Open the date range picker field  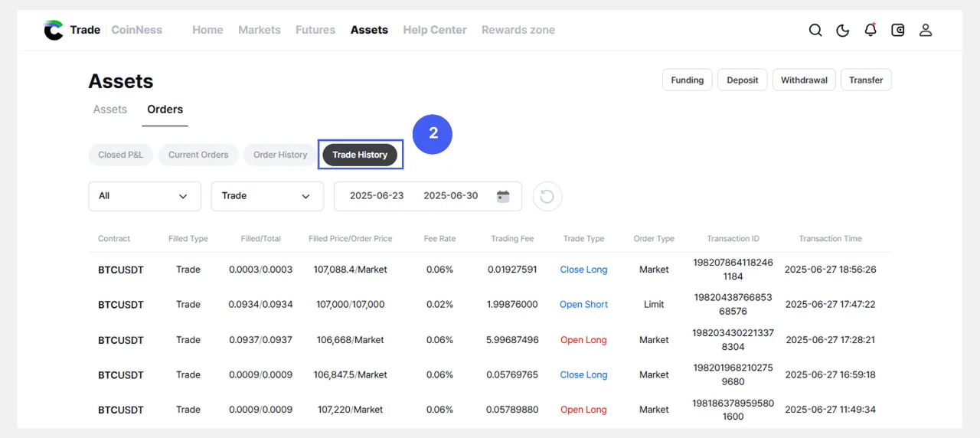pyautogui.click(x=414, y=196)
